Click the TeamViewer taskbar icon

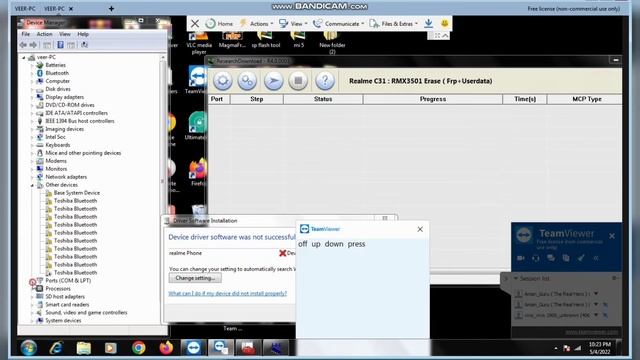193,348
